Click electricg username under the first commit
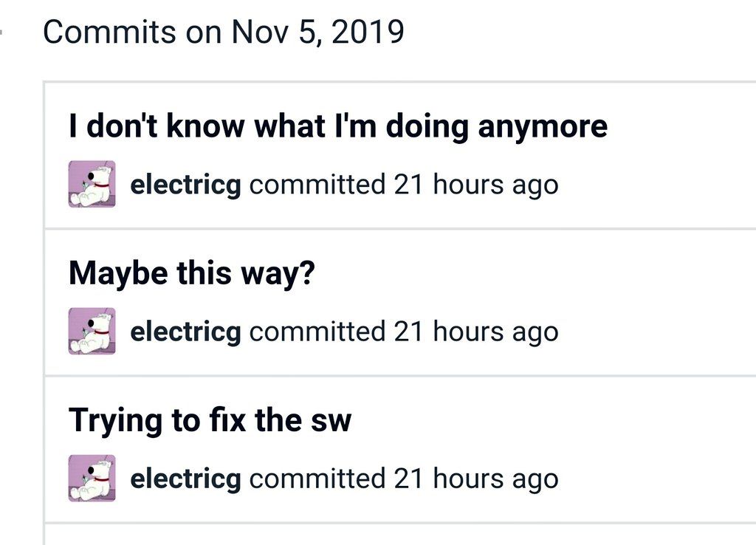 pyautogui.click(x=185, y=185)
